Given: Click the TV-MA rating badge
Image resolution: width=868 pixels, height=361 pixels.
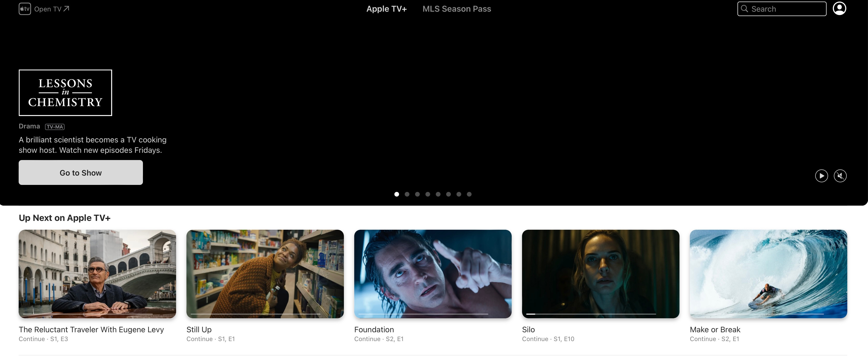Looking at the screenshot, I should point(55,127).
